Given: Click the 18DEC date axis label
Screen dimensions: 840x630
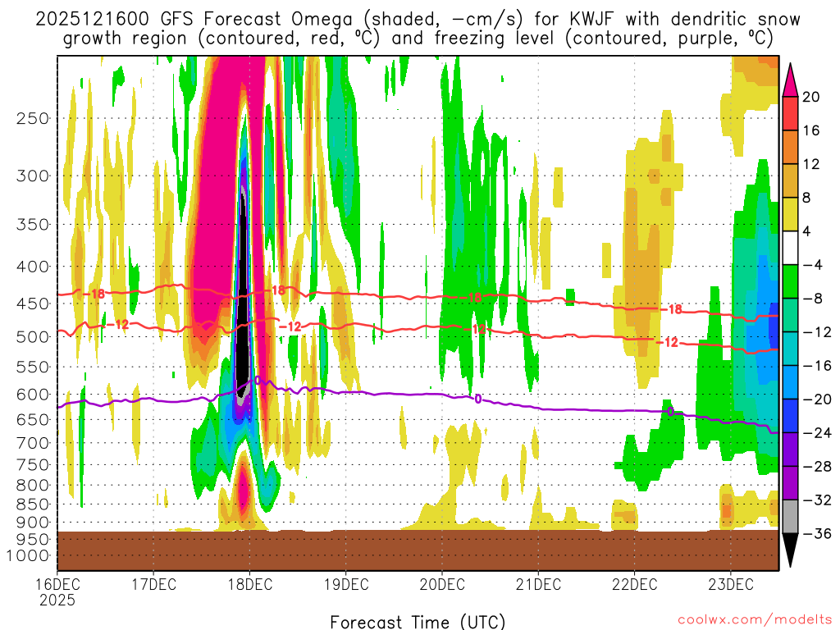Looking at the screenshot, I should (250, 584).
